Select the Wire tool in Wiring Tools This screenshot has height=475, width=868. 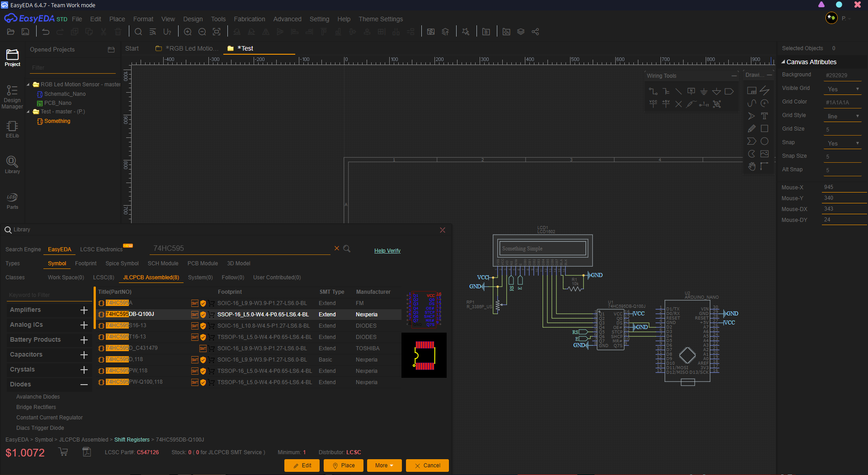(x=653, y=91)
